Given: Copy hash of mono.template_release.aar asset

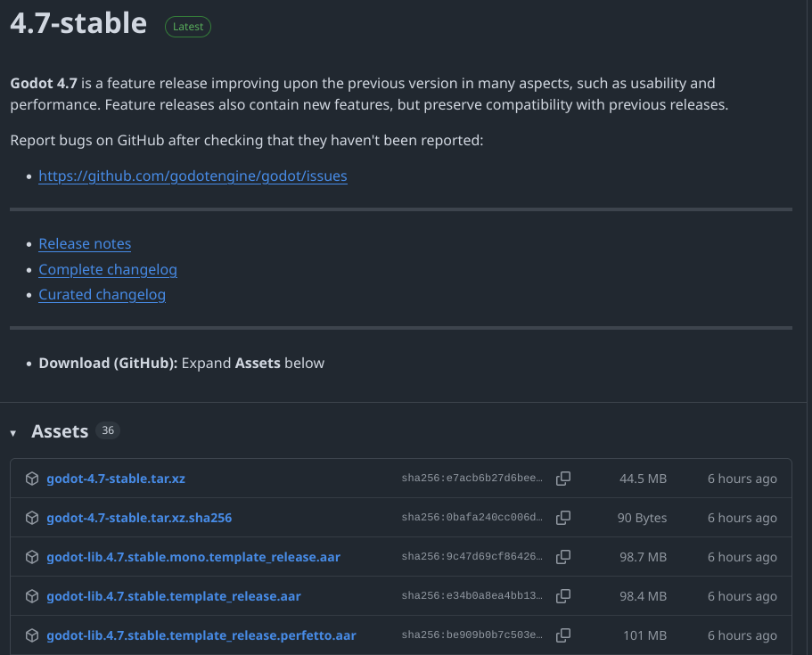Looking at the screenshot, I should (x=563, y=557).
